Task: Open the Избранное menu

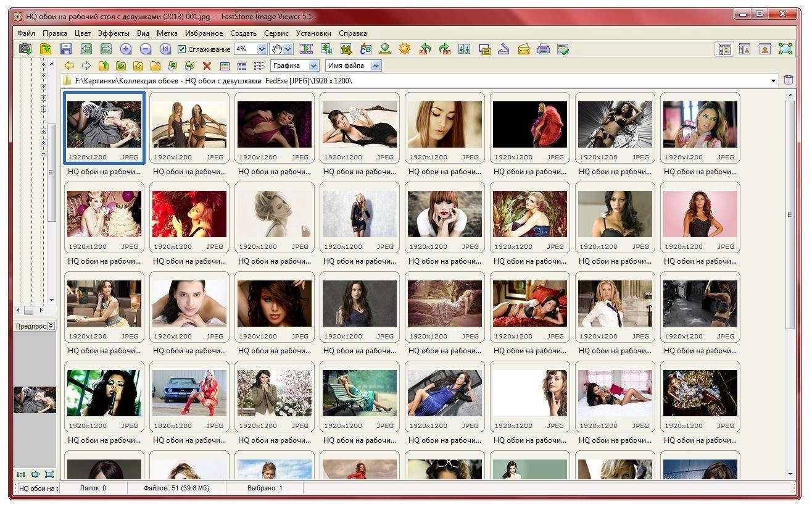Action: pos(204,33)
